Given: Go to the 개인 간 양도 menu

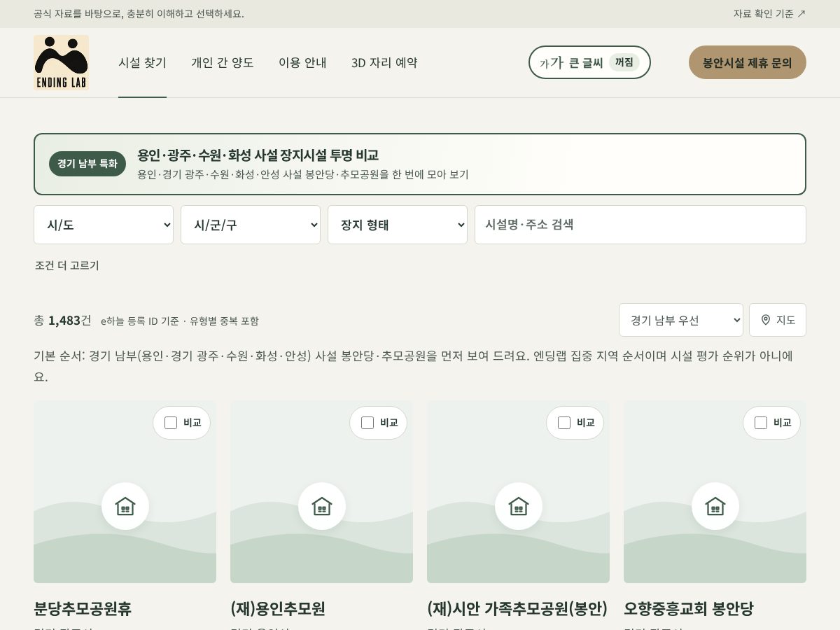Looking at the screenshot, I should [223, 62].
